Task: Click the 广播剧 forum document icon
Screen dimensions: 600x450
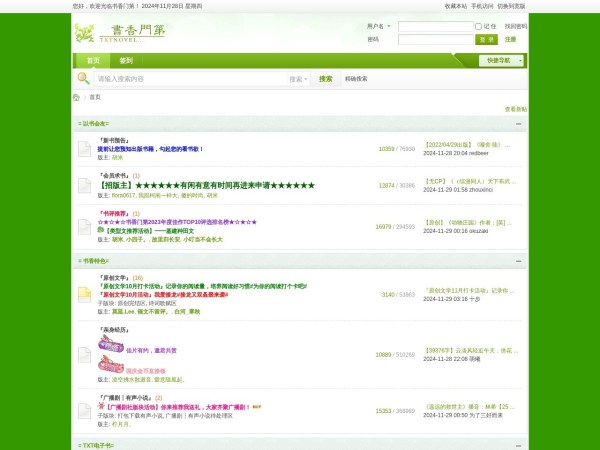Action: click(x=85, y=410)
